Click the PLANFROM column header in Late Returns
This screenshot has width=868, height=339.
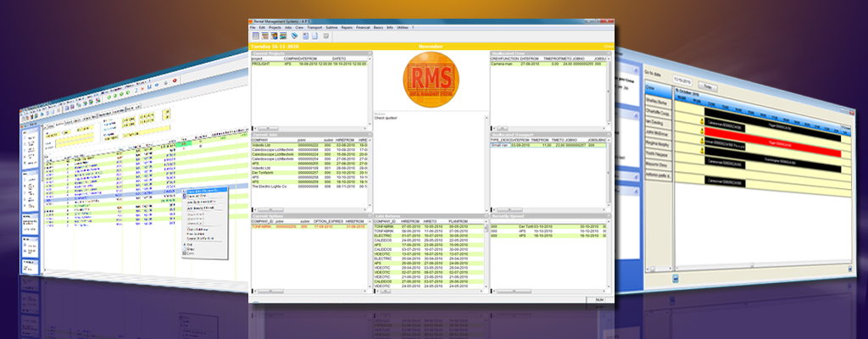click(459, 221)
